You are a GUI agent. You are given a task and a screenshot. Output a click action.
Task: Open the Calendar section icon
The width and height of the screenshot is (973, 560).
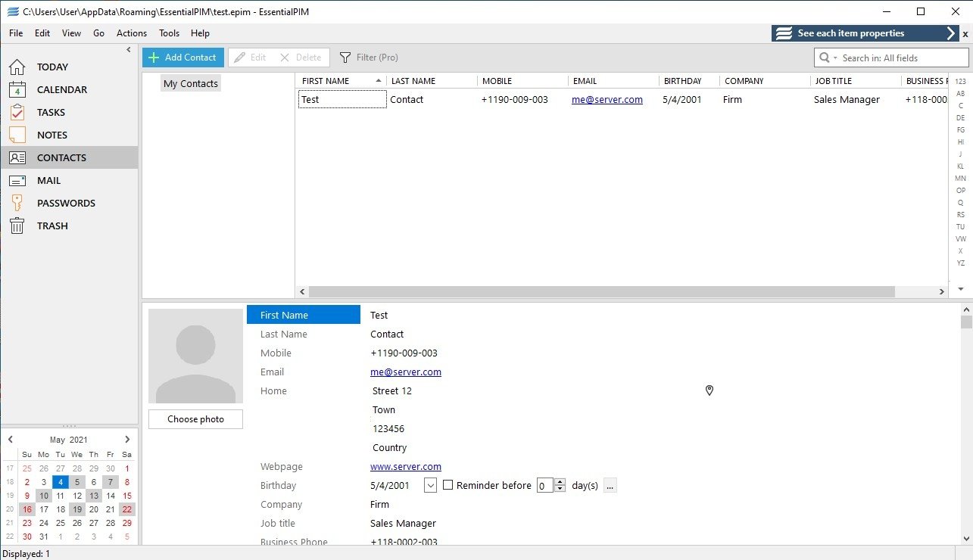17,89
